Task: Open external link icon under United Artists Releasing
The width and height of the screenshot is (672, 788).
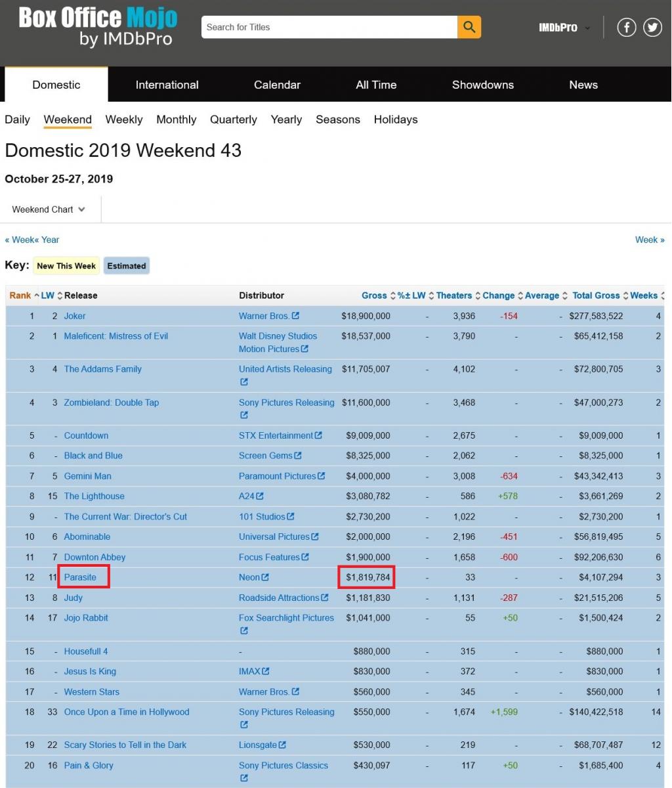Action: [244, 382]
